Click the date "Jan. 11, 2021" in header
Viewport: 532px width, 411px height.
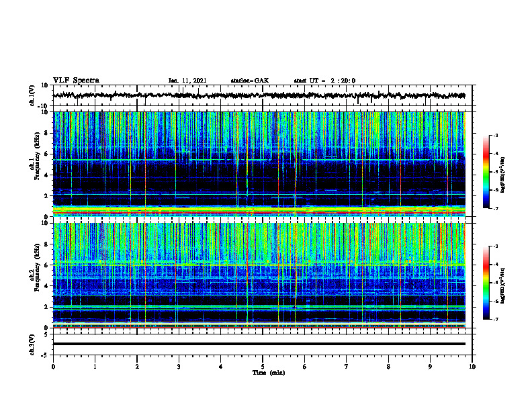click(187, 81)
